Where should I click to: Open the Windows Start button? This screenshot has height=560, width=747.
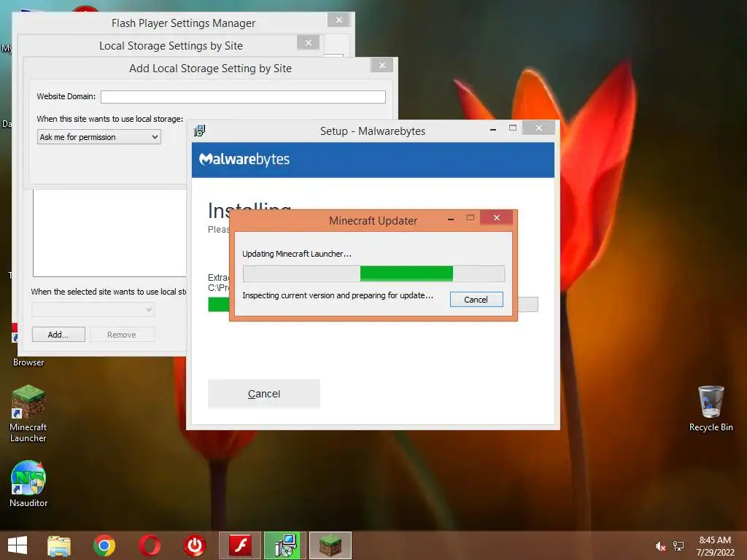pyautogui.click(x=18, y=545)
